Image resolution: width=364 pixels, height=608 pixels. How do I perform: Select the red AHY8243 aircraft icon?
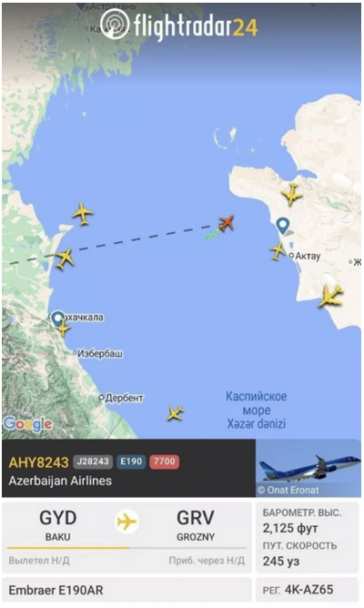(x=227, y=223)
